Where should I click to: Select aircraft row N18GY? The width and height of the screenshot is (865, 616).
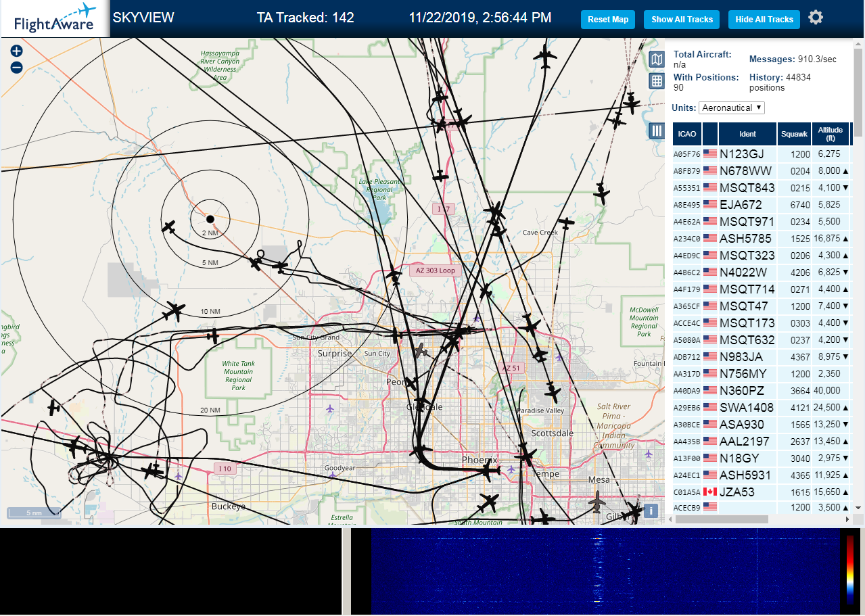[762, 458]
